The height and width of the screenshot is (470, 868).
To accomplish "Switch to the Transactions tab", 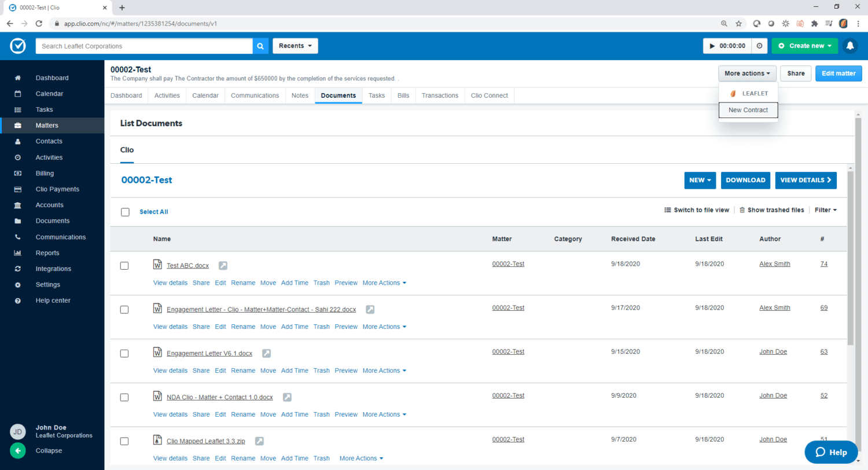I will coord(440,96).
